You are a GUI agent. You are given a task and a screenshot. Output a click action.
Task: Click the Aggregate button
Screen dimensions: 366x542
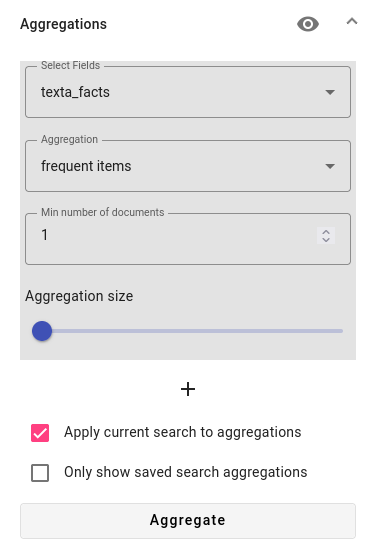click(x=188, y=520)
